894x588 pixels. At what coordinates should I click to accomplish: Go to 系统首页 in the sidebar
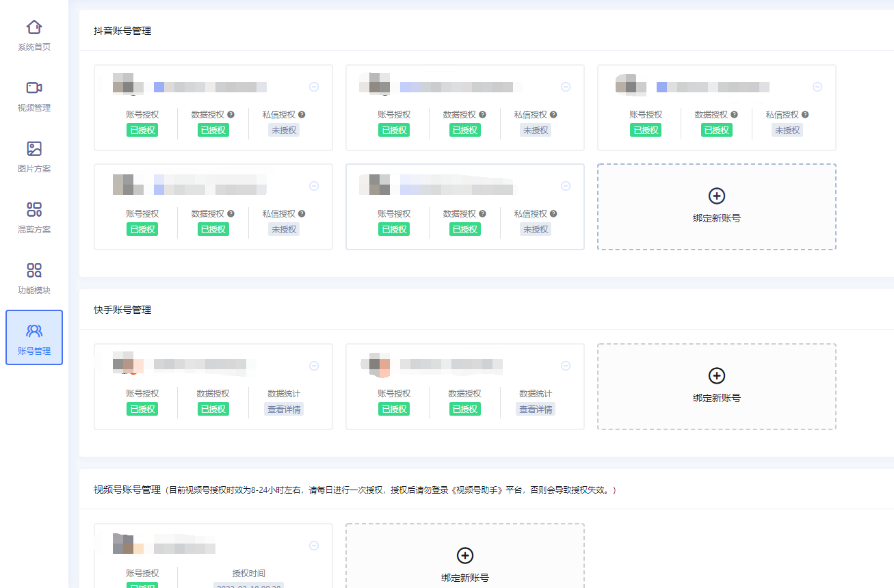(34, 36)
